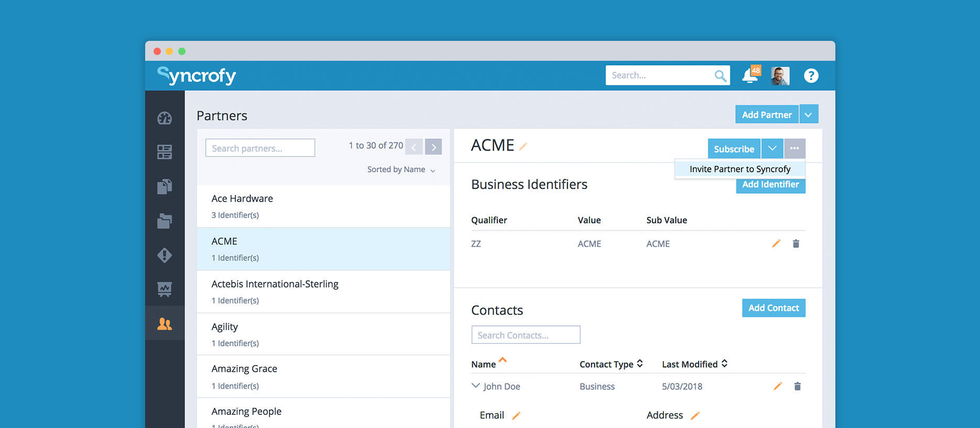Open the table grid icon in sidebar
The image size is (980, 428).
point(165,152)
